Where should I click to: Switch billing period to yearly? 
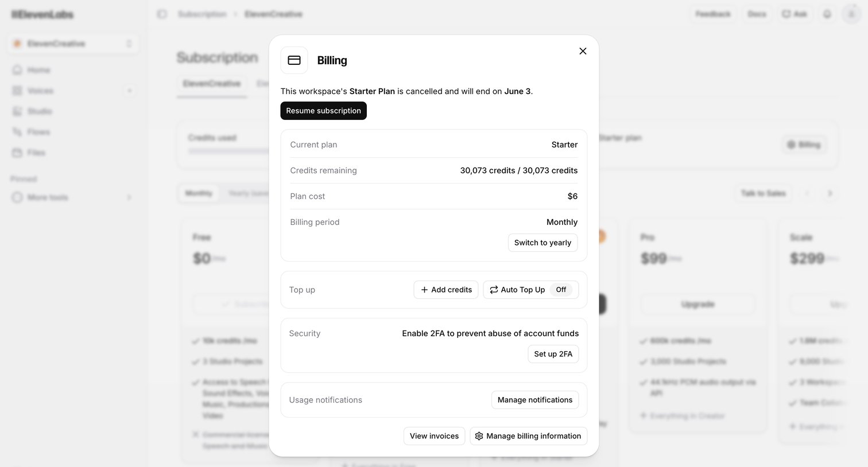pyautogui.click(x=542, y=243)
